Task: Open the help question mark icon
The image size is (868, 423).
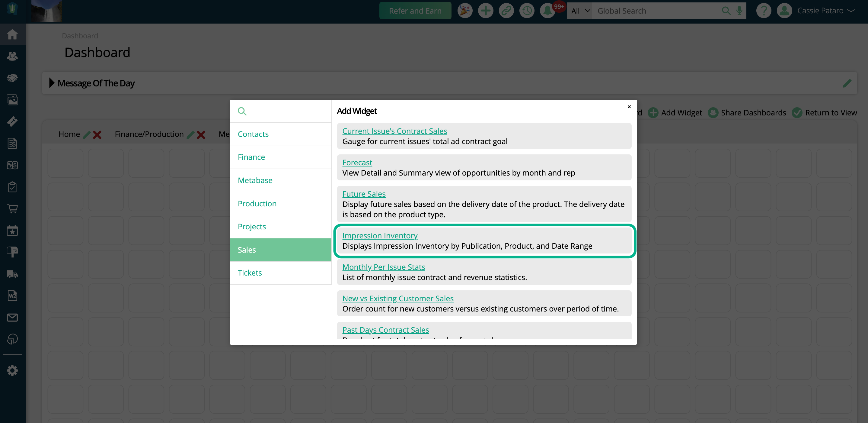Action: point(764,11)
